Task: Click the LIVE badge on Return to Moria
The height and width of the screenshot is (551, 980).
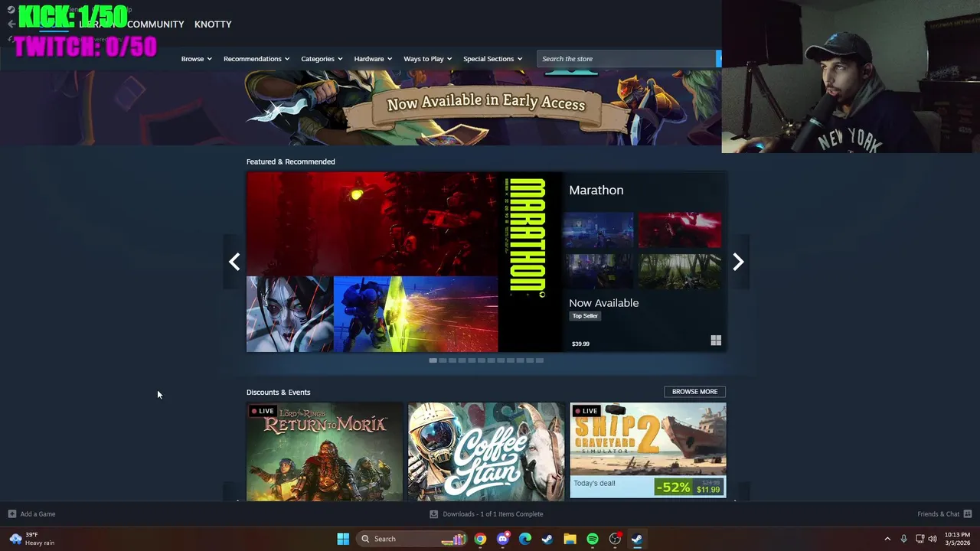Action: coord(263,411)
